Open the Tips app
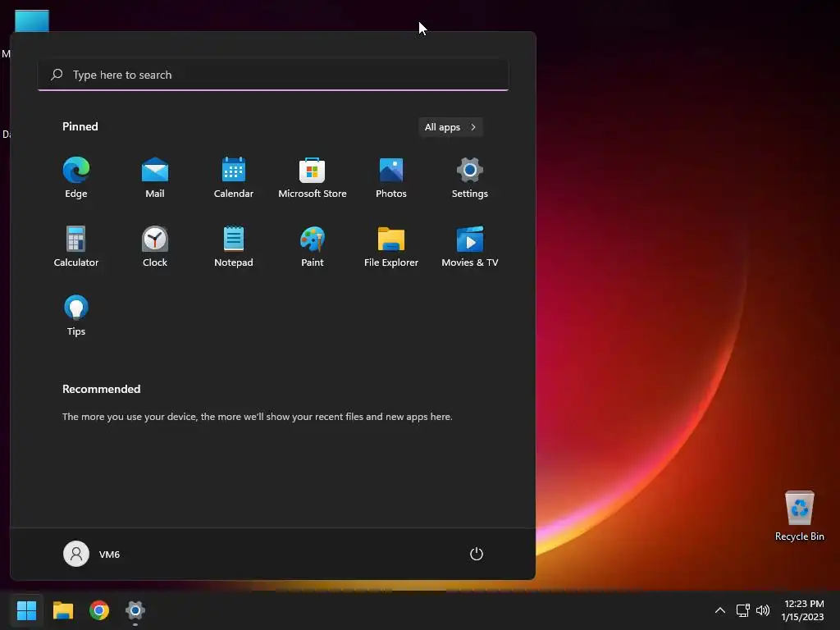The width and height of the screenshot is (840, 630). 76,316
